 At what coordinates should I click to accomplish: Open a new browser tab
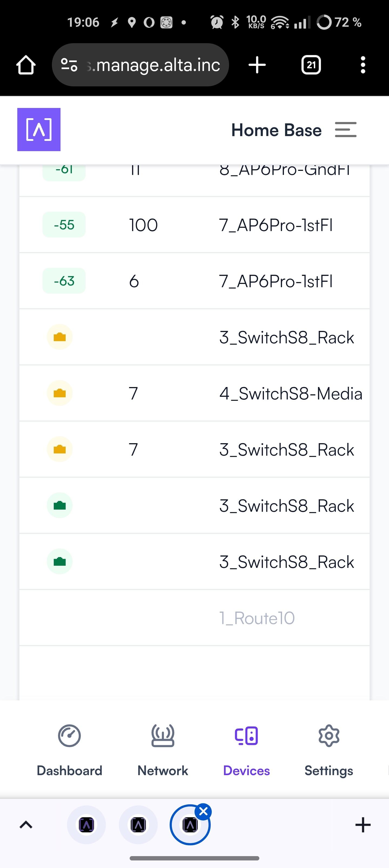(x=257, y=65)
